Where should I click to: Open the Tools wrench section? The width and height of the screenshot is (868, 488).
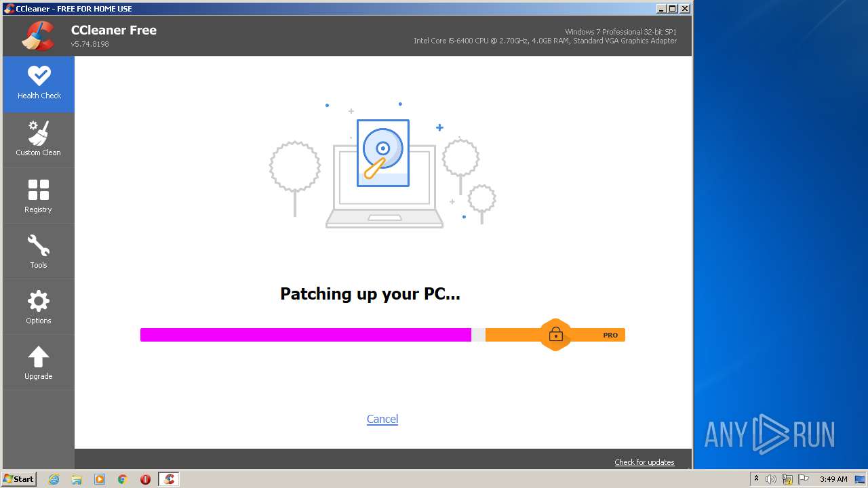39,251
